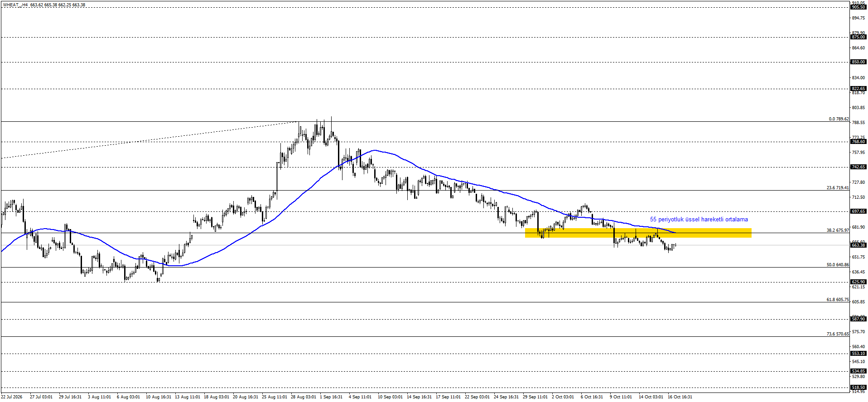Click the 768.60 price level tag
The height and width of the screenshot is (402, 868).
[858, 142]
